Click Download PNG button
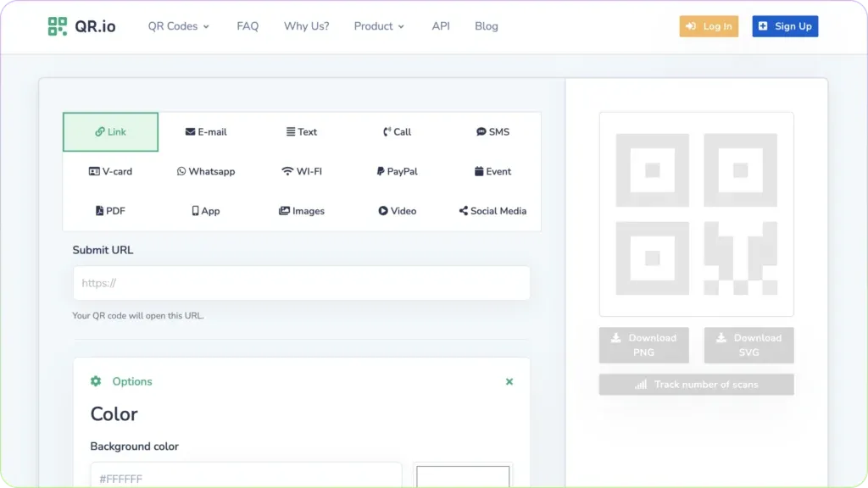 (643, 345)
